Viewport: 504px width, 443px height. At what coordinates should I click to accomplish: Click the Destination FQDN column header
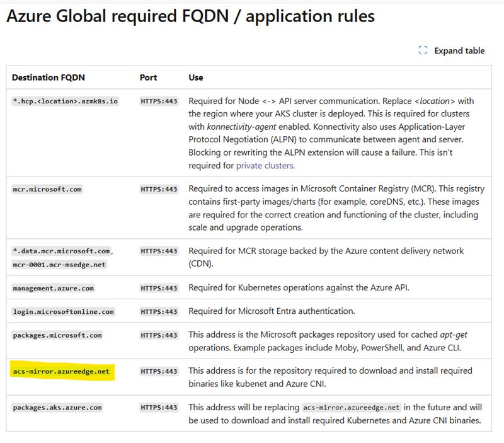tap(49, 78)
